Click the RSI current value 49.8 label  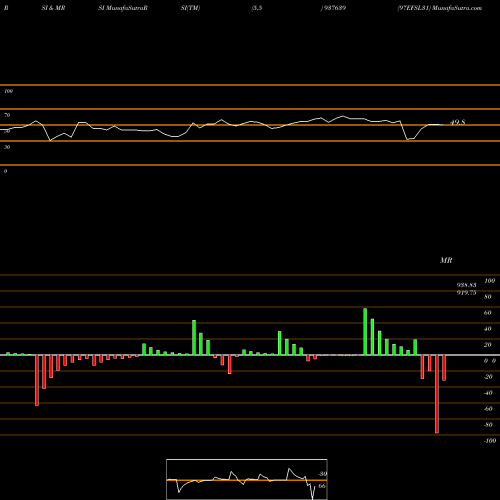(457, 123)
